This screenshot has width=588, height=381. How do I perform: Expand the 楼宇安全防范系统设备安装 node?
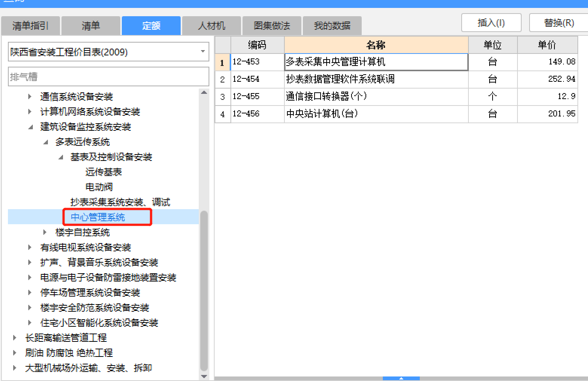(30, 308)
